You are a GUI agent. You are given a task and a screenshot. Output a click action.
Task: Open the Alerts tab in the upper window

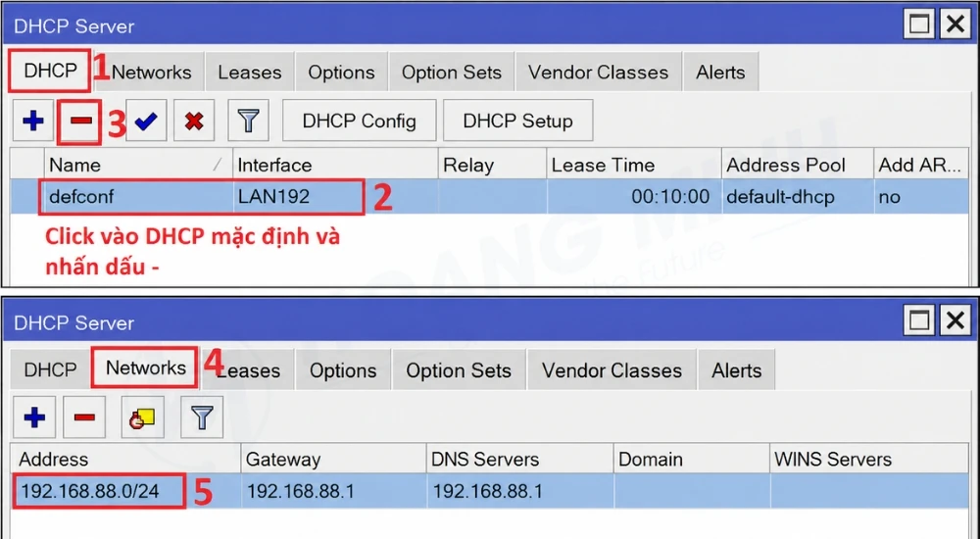pos(720,73)
